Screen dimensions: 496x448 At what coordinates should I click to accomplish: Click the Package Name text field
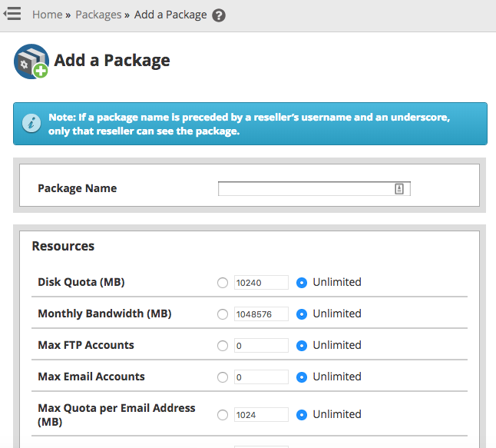(306, 189)
